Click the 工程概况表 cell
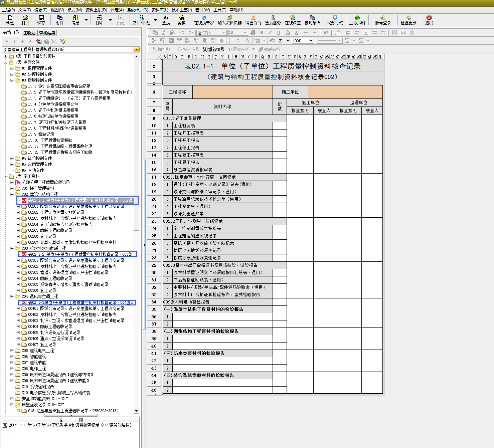The width and height of the screenshot is (494, 448). (x=222, y=126)
